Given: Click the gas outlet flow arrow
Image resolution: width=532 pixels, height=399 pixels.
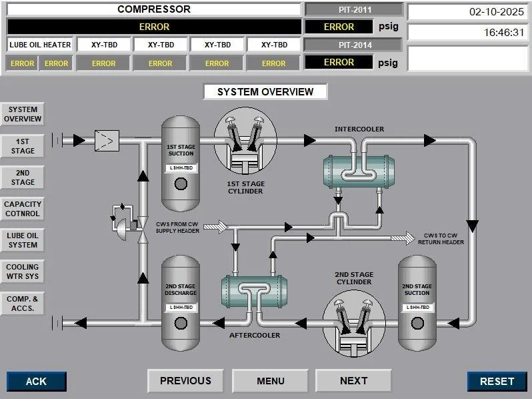Looking at the screenshot, I should click(81, 323).
